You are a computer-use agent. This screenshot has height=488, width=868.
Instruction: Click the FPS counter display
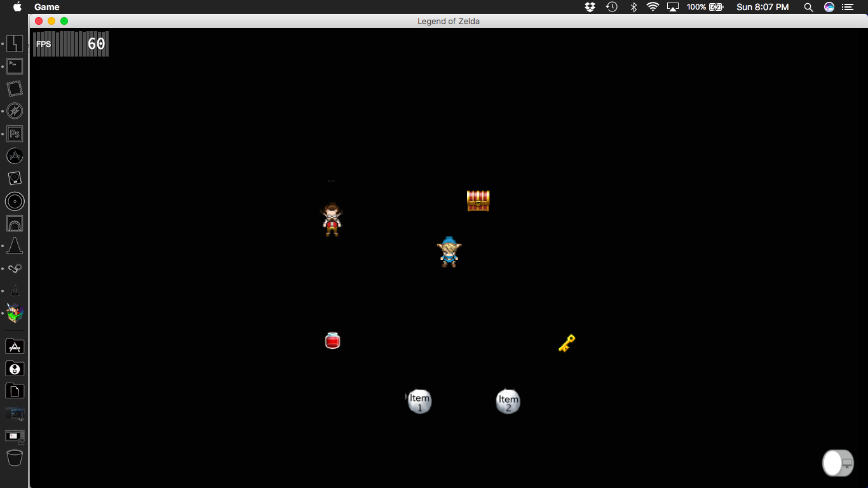point(71,44)
